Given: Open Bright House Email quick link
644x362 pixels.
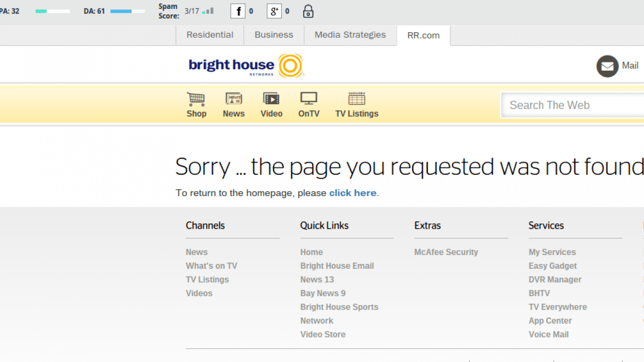Looking at the screenshot, I should [x=337, y=266].
